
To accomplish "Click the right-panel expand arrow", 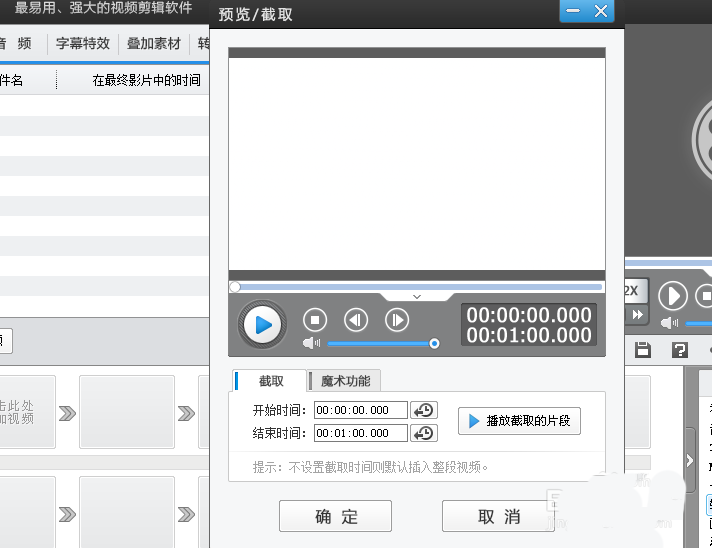I will [689, 460].
